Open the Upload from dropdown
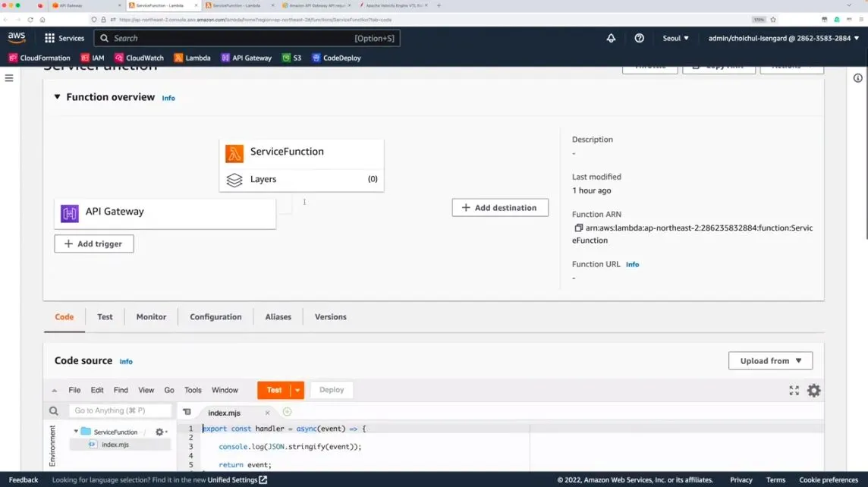The height and width of the screenshot is (487, 868). (x=771, y=361)
